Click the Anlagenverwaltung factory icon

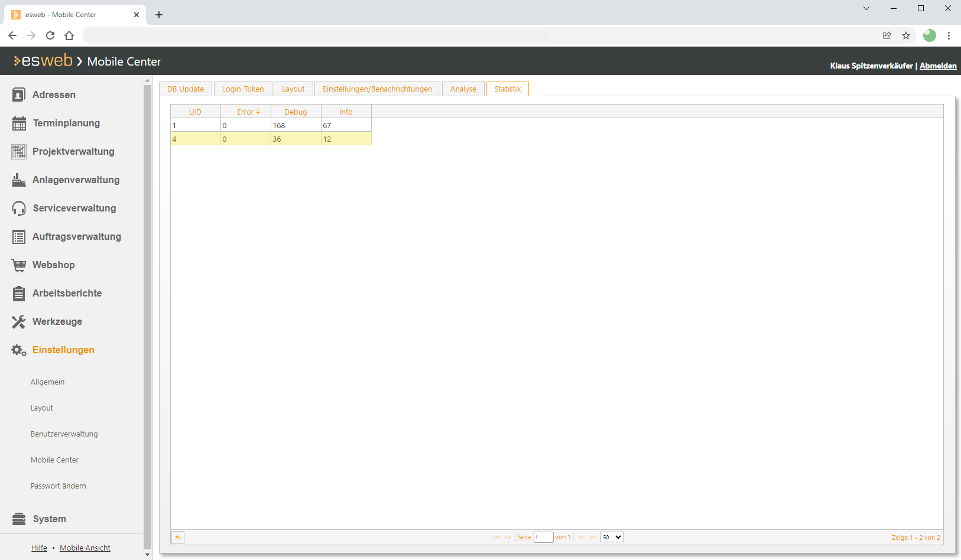pyautogui.click(x=19, y=180)
